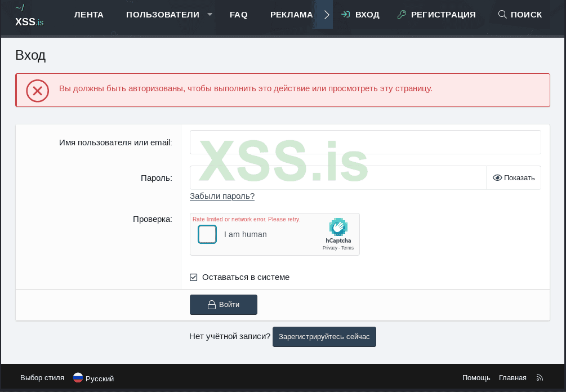Click ВХОД in the top bar
Screen dimensions: 566x392
(360, 15)
